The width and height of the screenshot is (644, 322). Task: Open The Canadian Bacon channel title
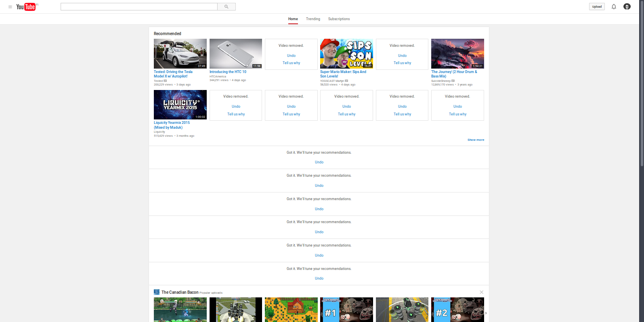pos(180,292)
